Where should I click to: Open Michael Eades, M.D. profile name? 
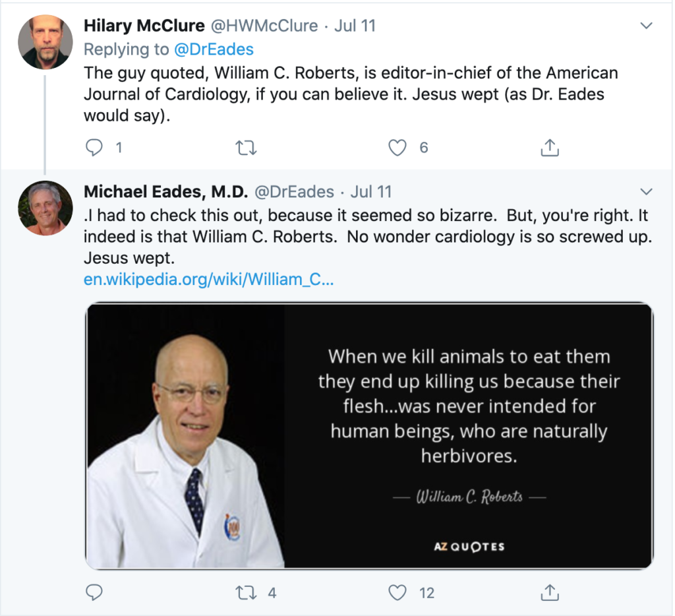pyautogui.click(x=165, y=192)
